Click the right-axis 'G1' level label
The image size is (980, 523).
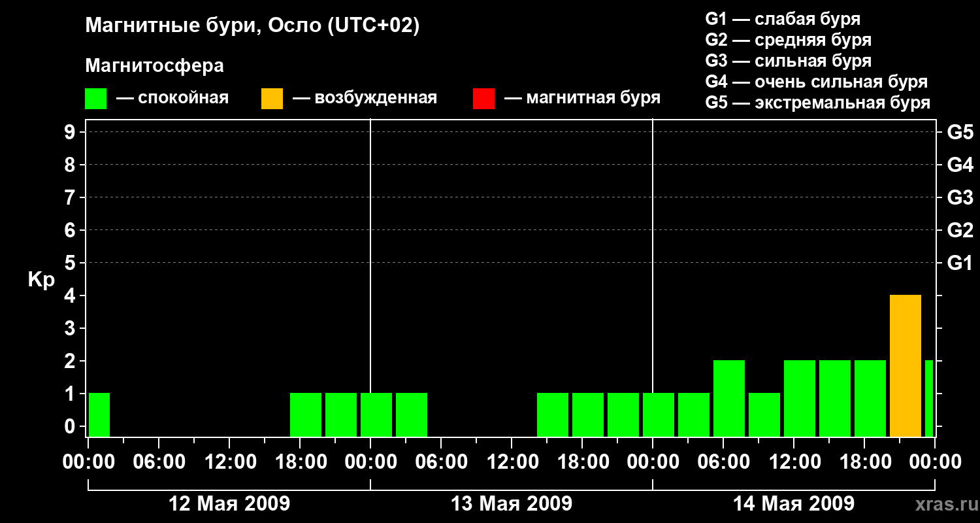(x=960, y=263)
